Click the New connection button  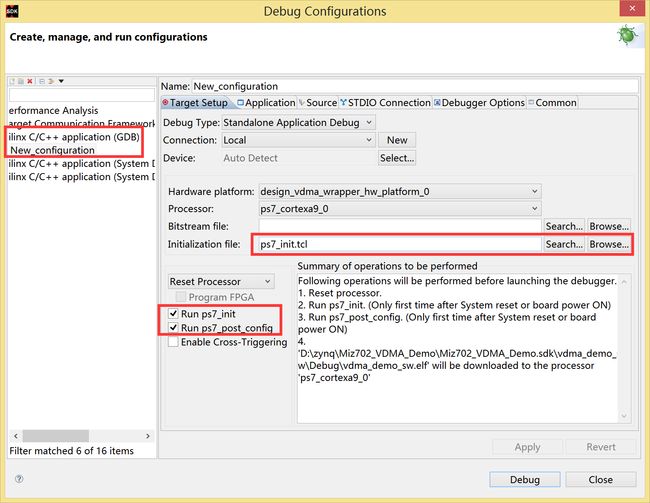click(397, 140)
